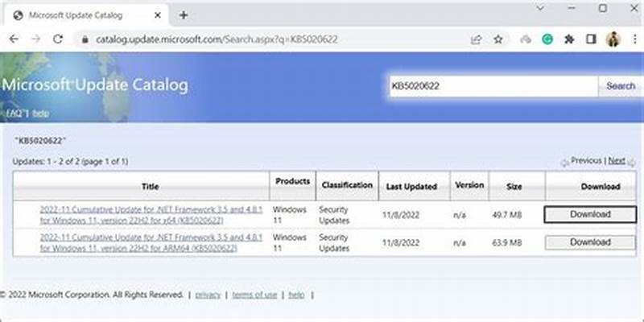Go back to the previous page
644x322 pixels.
pos(14,39)
